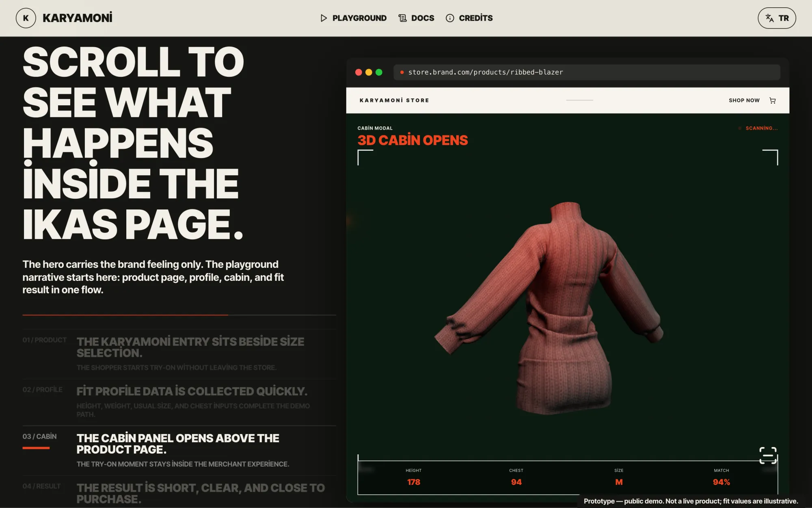Click the Prototype public demo notice

pyautogui.click(x=691, y=501)
